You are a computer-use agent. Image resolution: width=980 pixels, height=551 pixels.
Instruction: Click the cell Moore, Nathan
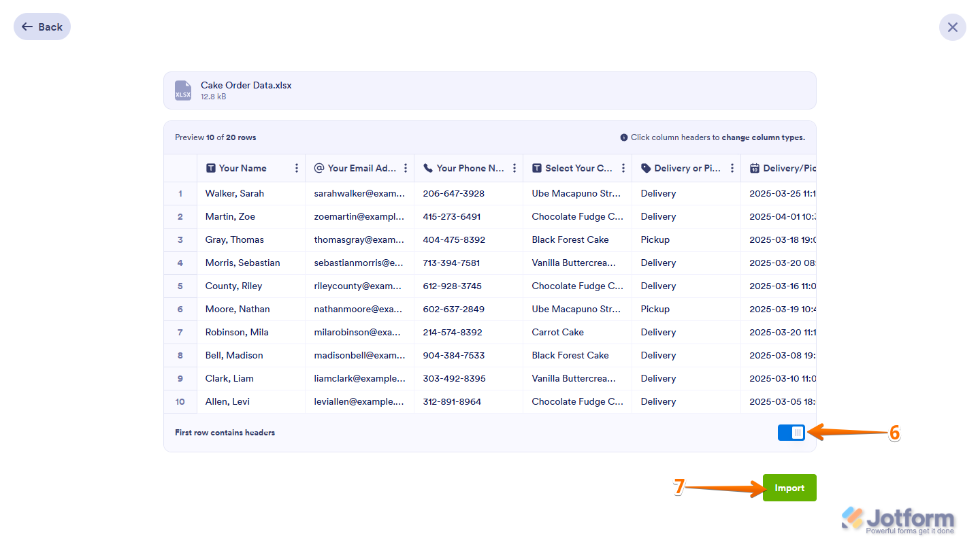click(x=251, y=309)
